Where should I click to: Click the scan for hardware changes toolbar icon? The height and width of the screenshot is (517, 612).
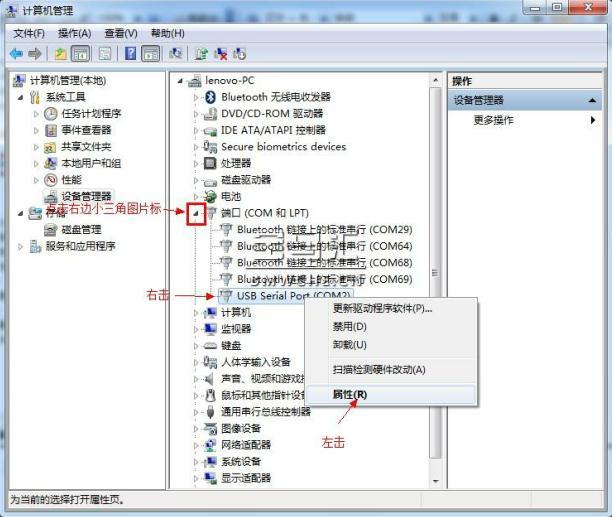[x=176, y=53]
